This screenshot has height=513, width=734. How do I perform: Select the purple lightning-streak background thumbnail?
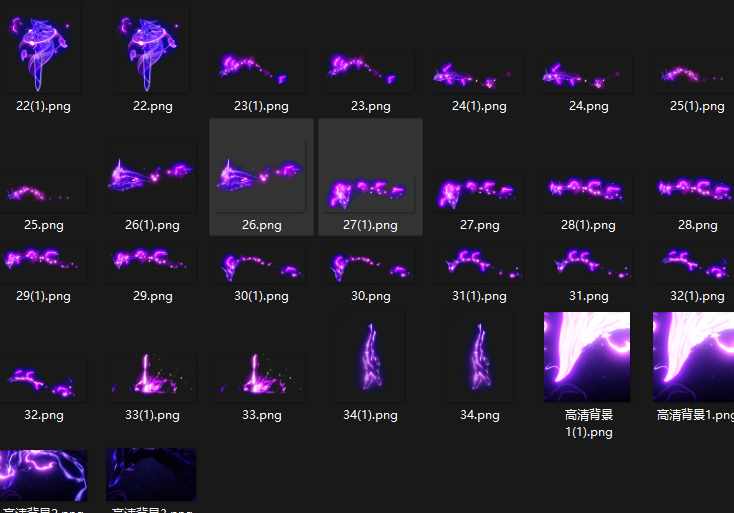44,475
